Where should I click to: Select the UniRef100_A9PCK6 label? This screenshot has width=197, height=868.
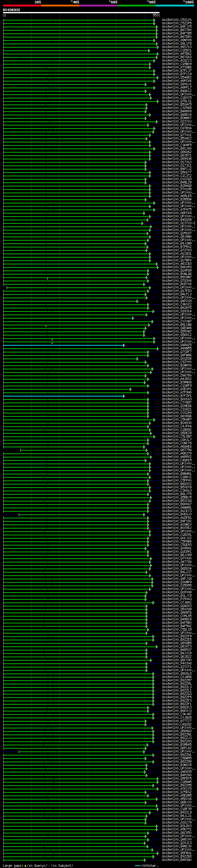point(177,81)
